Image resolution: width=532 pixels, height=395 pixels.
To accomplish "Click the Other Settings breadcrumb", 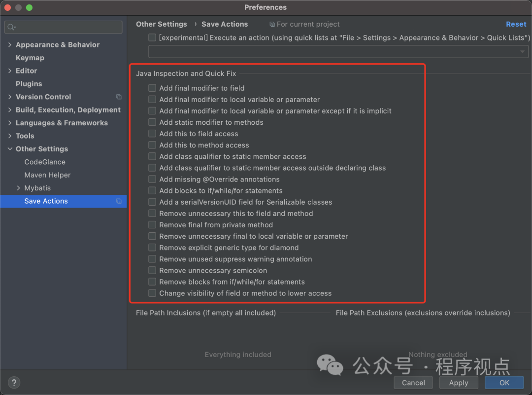I will coord(162,24).
